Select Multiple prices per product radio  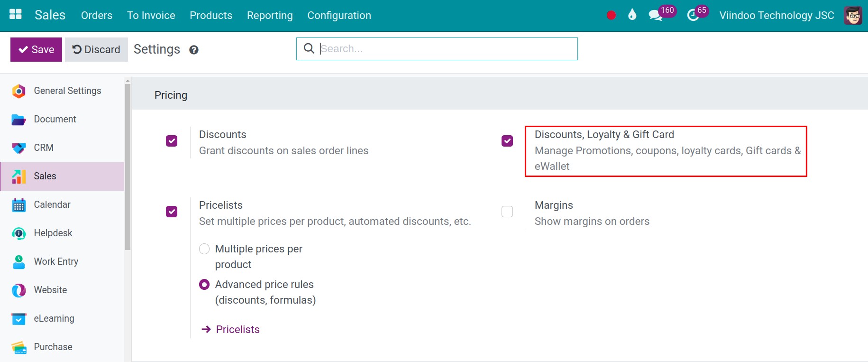[x=204, y=249]
